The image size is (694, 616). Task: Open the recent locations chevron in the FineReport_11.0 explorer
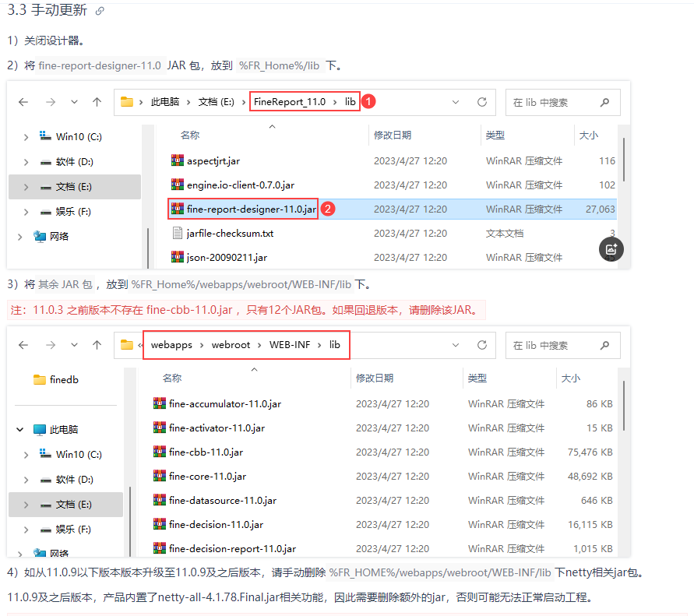click(74, 102)
